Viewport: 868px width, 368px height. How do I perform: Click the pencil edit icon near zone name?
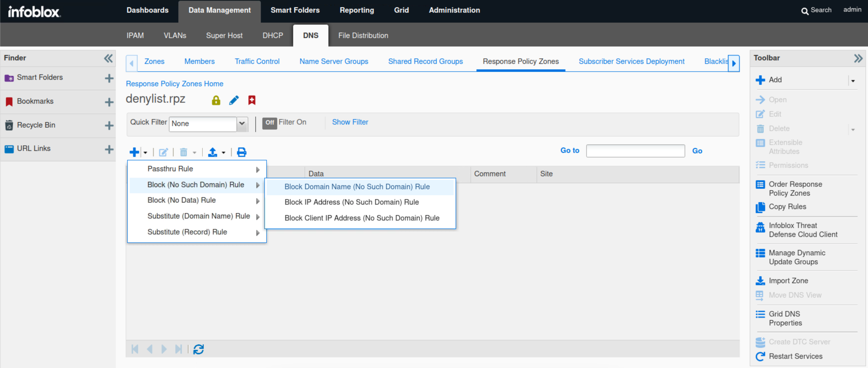(234, 100)
